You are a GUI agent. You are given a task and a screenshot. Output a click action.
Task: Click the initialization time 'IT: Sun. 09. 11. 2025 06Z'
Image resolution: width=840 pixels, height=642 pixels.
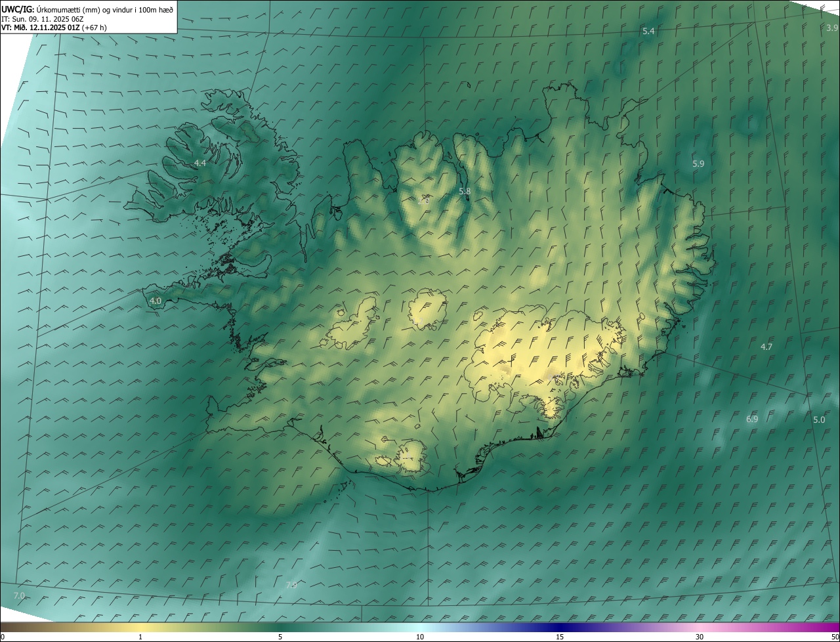click(x=43, y=18)
